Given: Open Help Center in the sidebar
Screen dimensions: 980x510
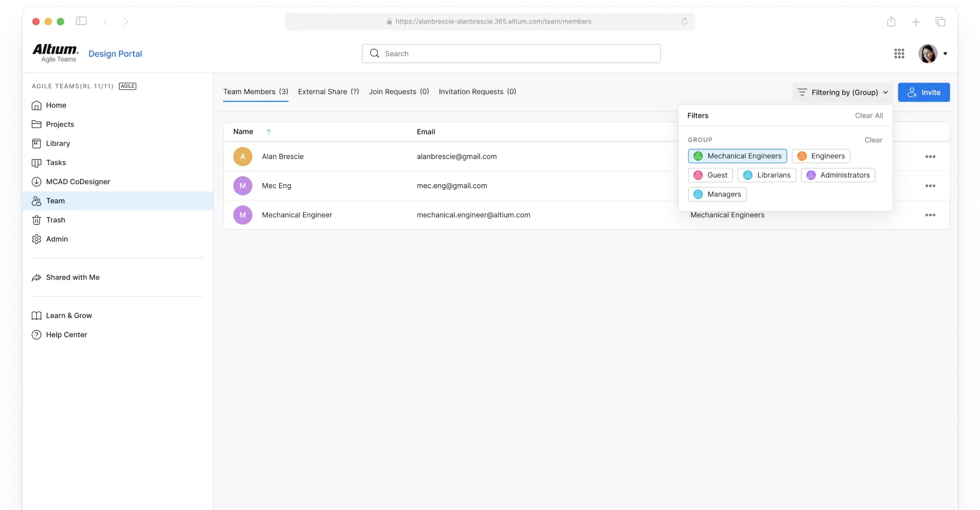Looking at the screenshot, I should [x=117, y=335].
